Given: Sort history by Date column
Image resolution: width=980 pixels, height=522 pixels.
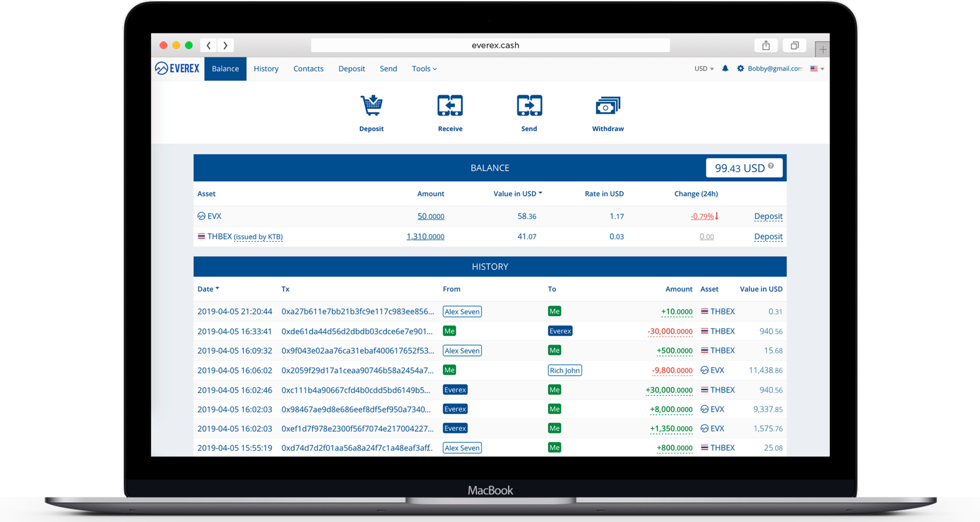Looking at the screenshot, I should coord(208,289).
